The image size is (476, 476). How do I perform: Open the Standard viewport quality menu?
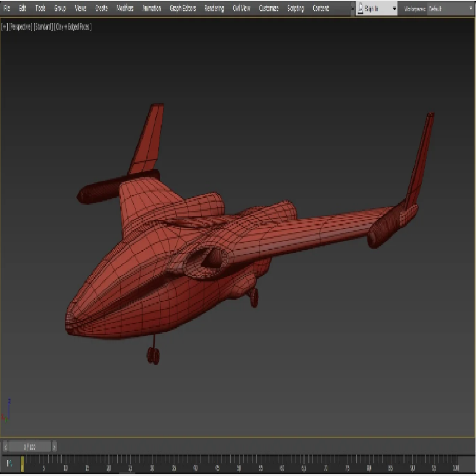43,27
